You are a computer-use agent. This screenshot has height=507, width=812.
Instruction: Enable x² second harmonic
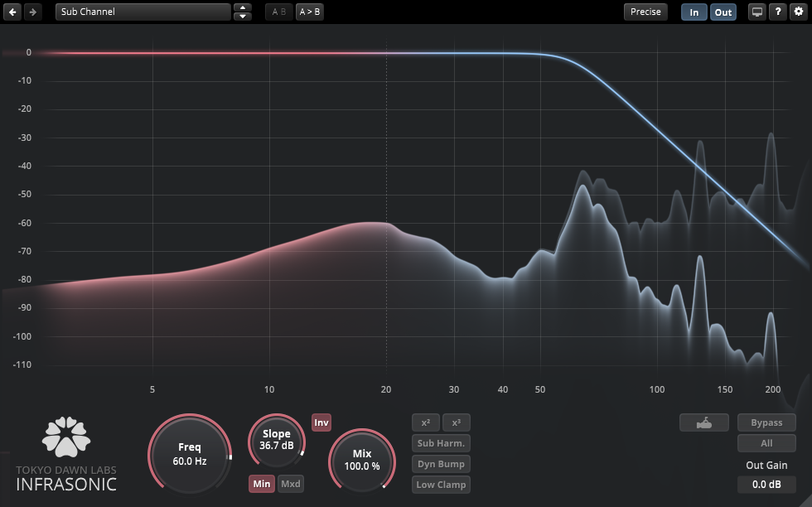click(426, 422)
